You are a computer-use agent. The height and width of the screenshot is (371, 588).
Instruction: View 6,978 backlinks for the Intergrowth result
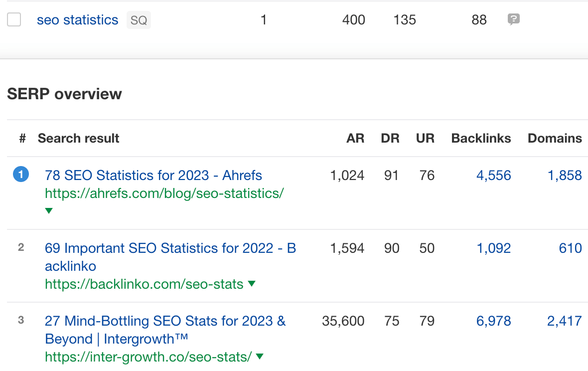[493, 321]
